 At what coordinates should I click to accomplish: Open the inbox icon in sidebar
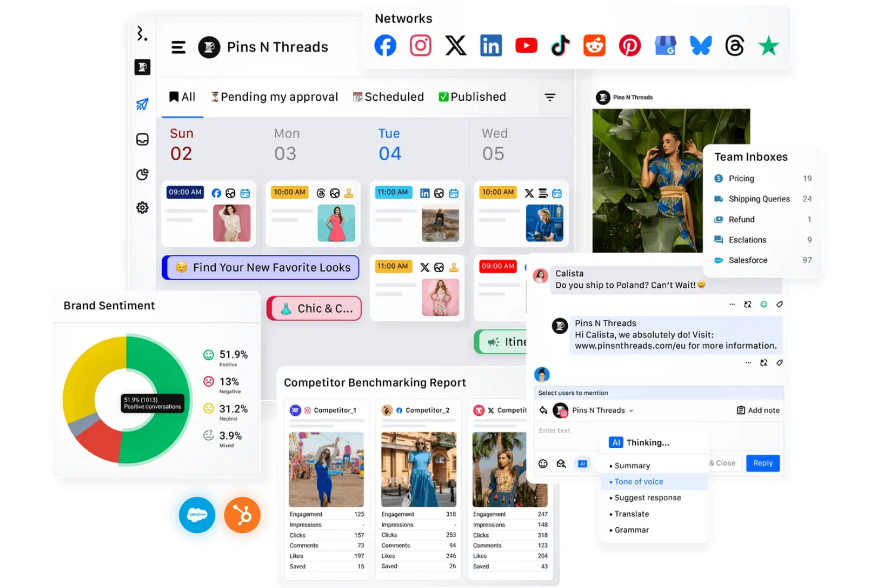pos(142,139)
